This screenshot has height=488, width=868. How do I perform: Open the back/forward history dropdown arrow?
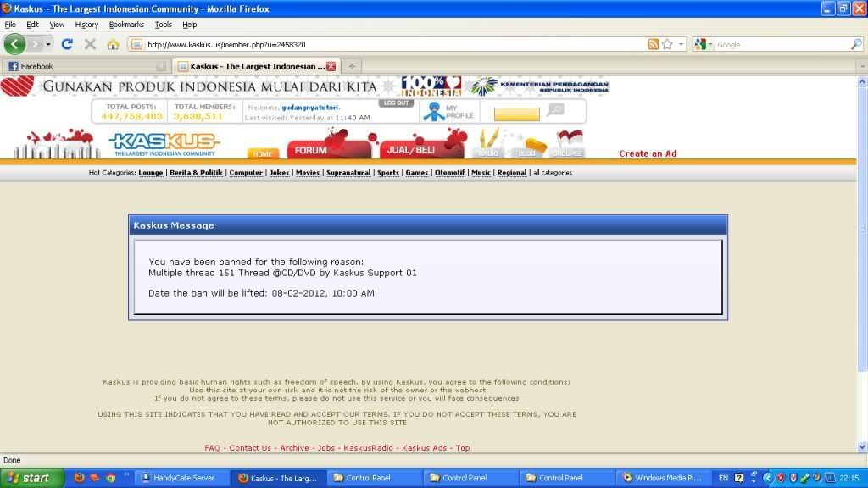[48, 44]
